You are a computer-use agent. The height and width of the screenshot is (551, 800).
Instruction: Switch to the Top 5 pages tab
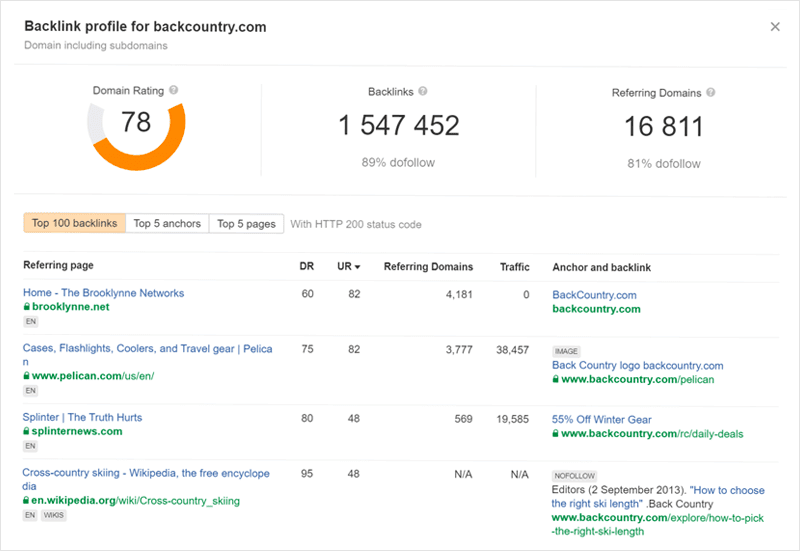246,223
